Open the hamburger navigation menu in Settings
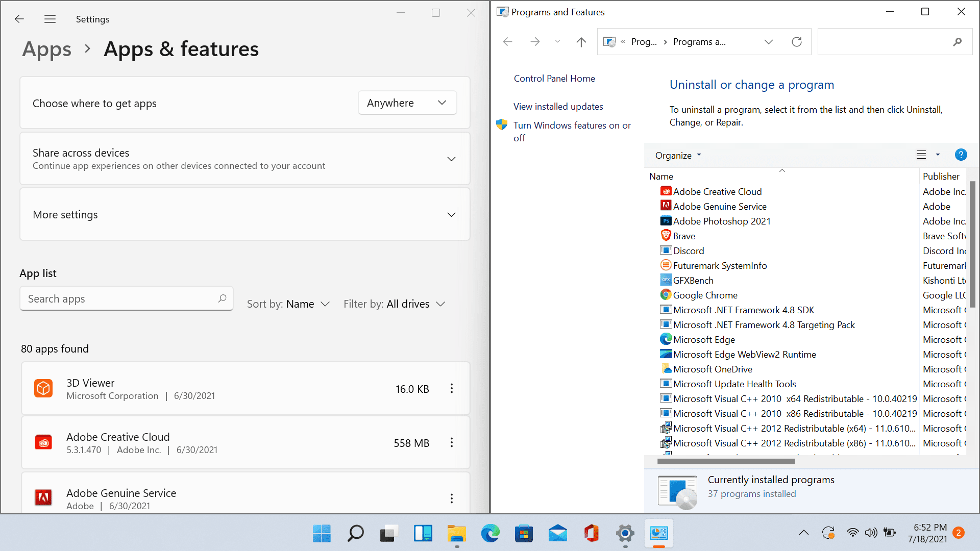The image size is (980, 551). click(x=50, y=19)
